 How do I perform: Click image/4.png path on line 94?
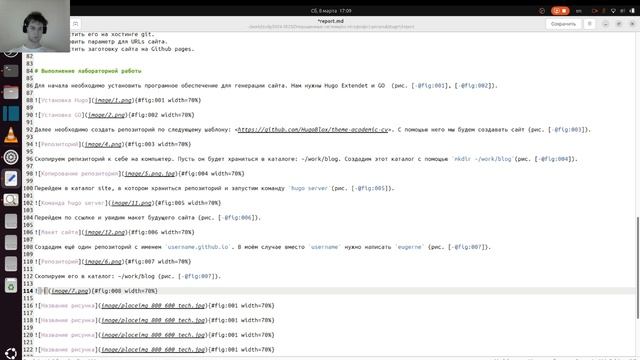pyautogui.click(x=103, y=144)
